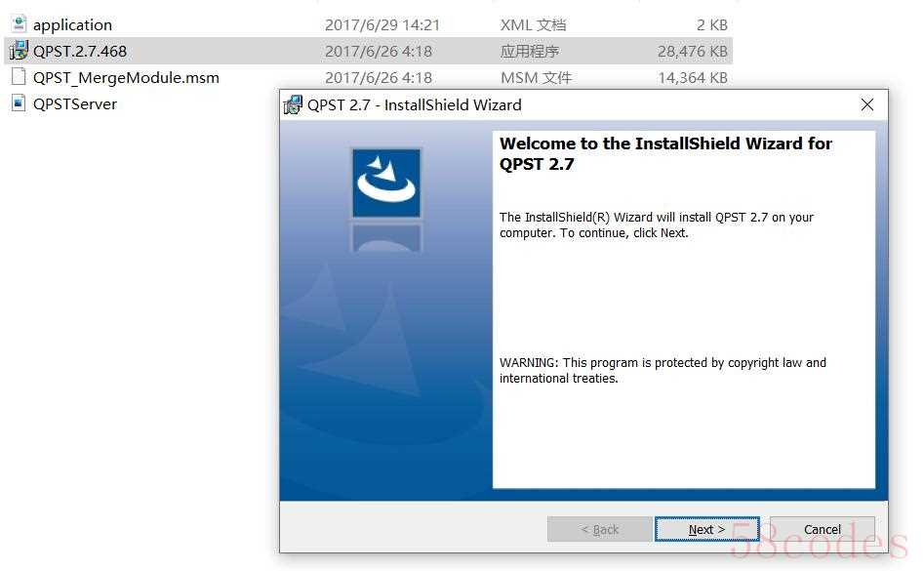Click the QPST_MergeModule.msm file icon
The image size is (924, 571).
point(19,76)
